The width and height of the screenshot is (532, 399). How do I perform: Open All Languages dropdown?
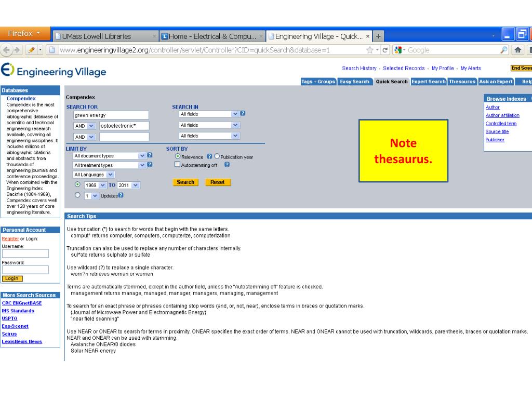coord(94,175)
